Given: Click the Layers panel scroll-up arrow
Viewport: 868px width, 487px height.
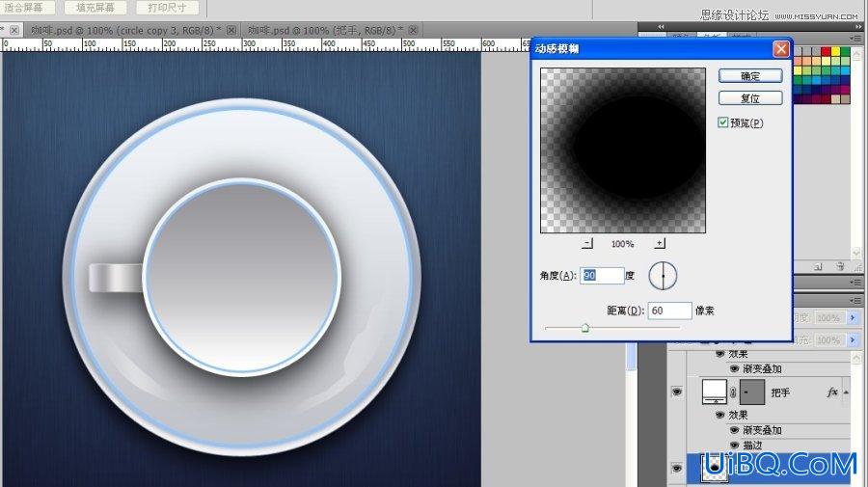Looking at the screenshot, I should coord(857,358).
